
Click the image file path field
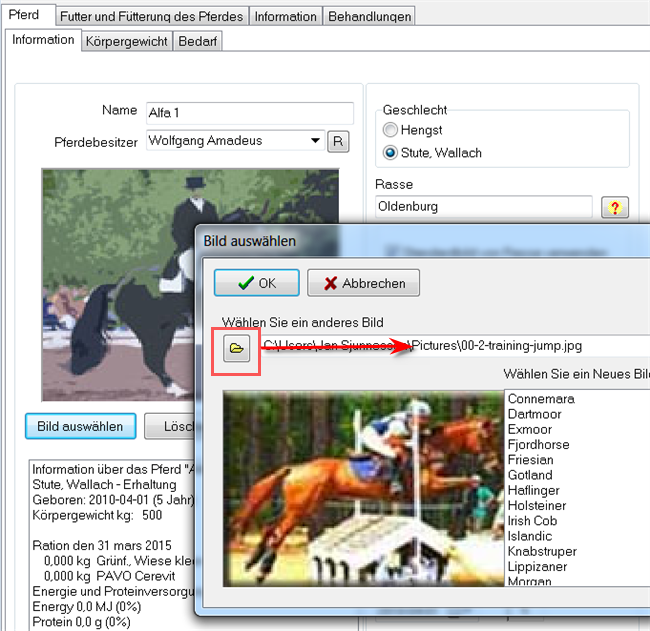(x=455, y=346)
